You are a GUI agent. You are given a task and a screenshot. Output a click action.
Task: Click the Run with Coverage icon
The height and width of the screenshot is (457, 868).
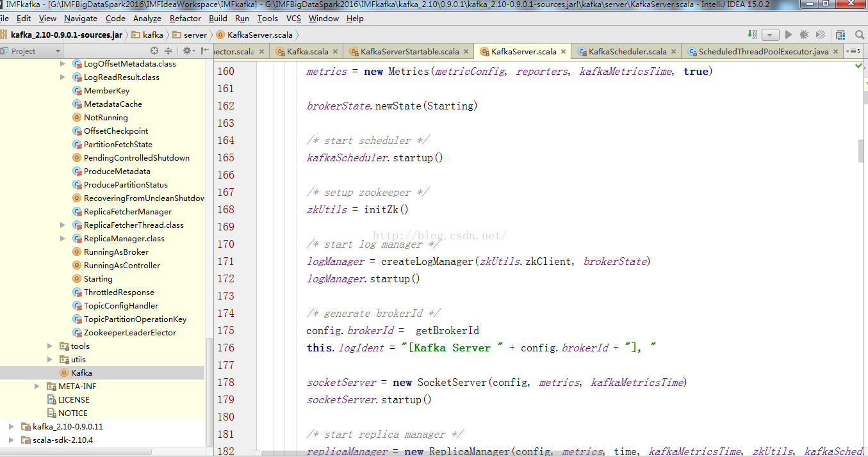coord(820,35)
